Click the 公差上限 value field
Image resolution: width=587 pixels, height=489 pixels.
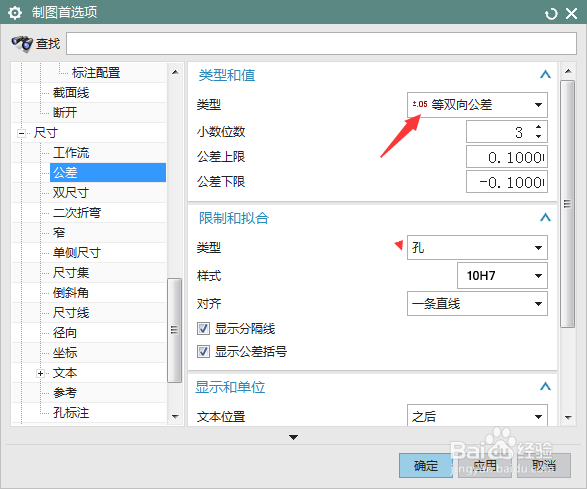pos(507,157)
